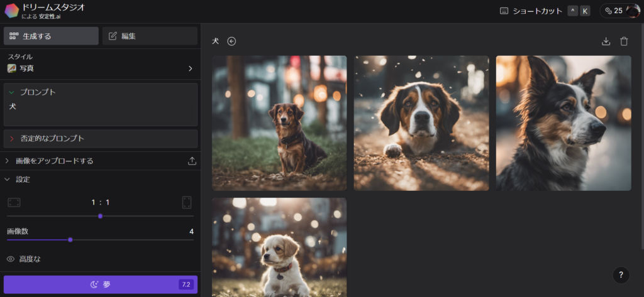Collapse the プロンプト section

[11, 92]
